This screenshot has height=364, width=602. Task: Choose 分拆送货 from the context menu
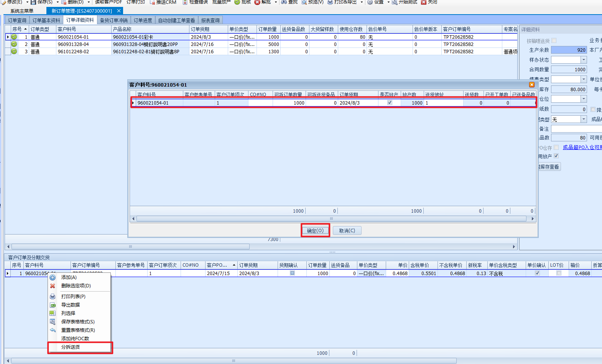point(80,347)
